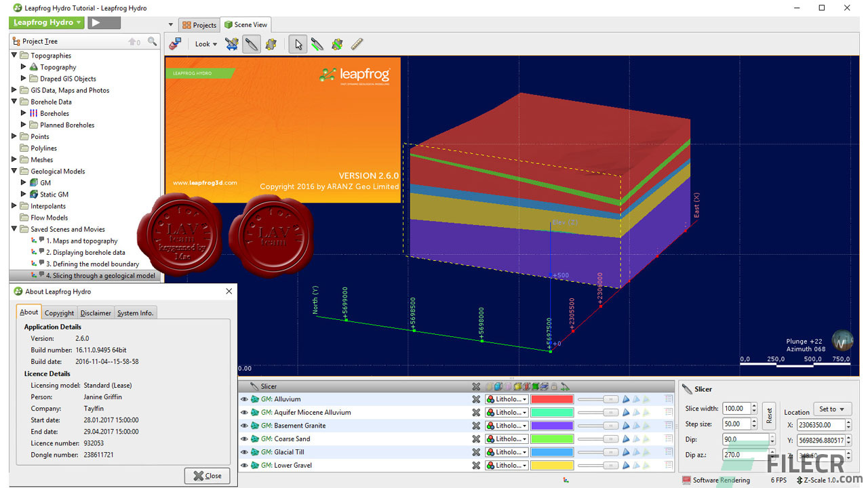The height and width of the screenshot is (488, 868).
Task: Click the Slice width input field
Action: (x=736, y=409)
